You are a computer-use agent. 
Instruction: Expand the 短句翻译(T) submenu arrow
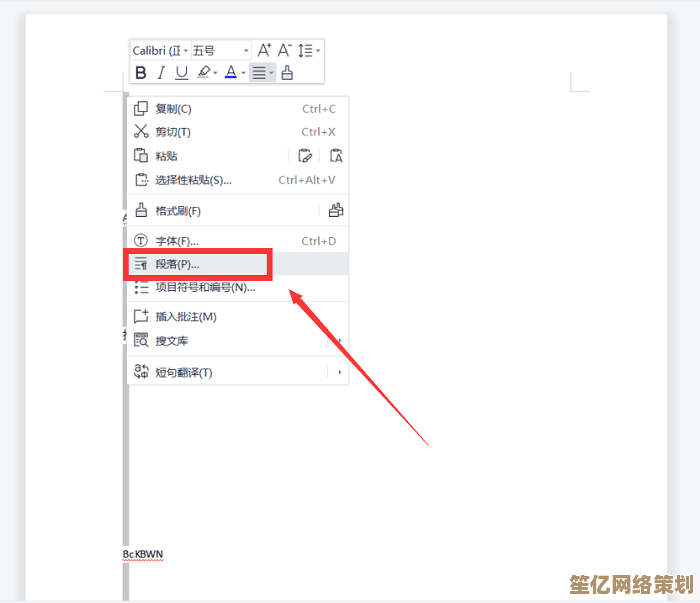[x=340, y=373]
